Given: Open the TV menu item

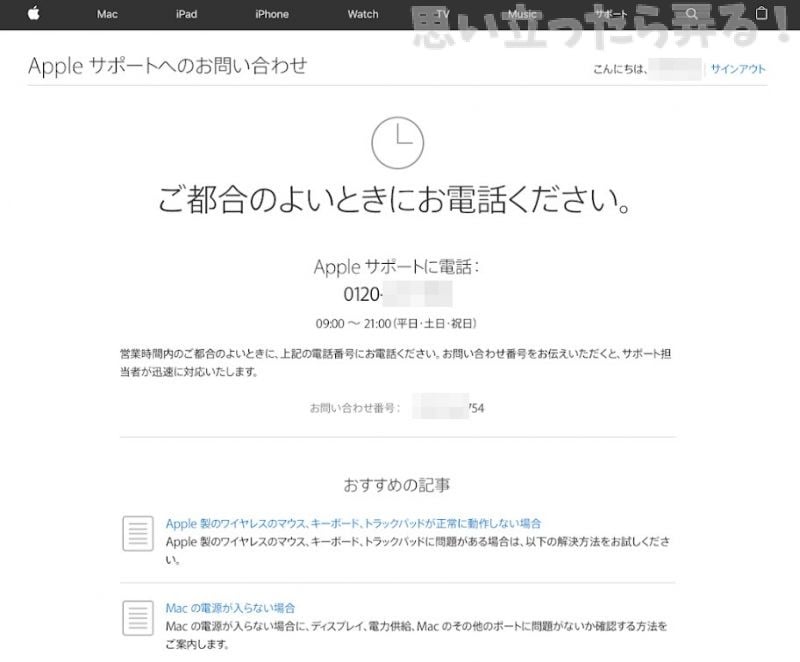Looking at the screenshot, I should [x=442, y=14].
